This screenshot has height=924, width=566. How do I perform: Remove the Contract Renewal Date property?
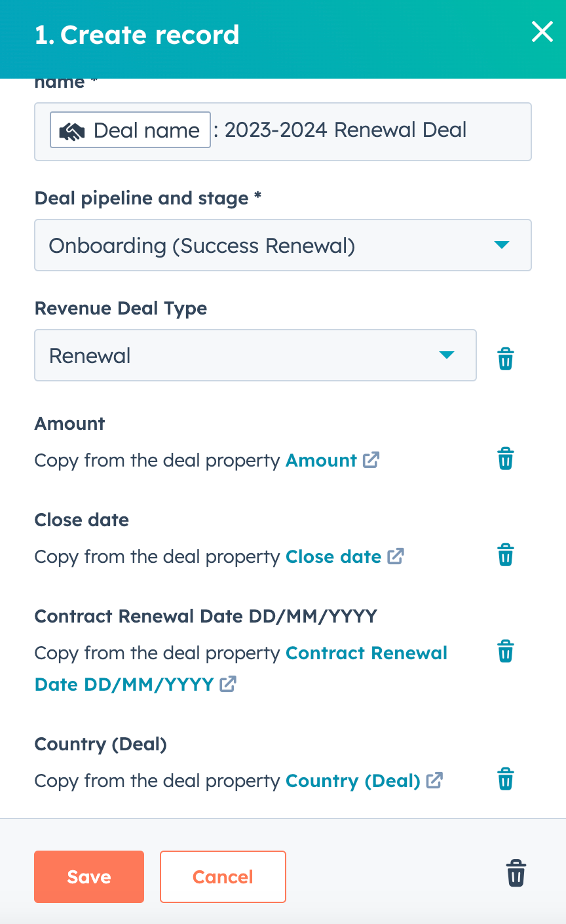click(505, 651)
